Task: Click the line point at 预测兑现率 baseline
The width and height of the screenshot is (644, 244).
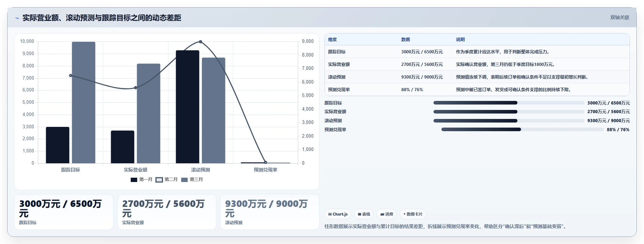Action: pos(265,163)
